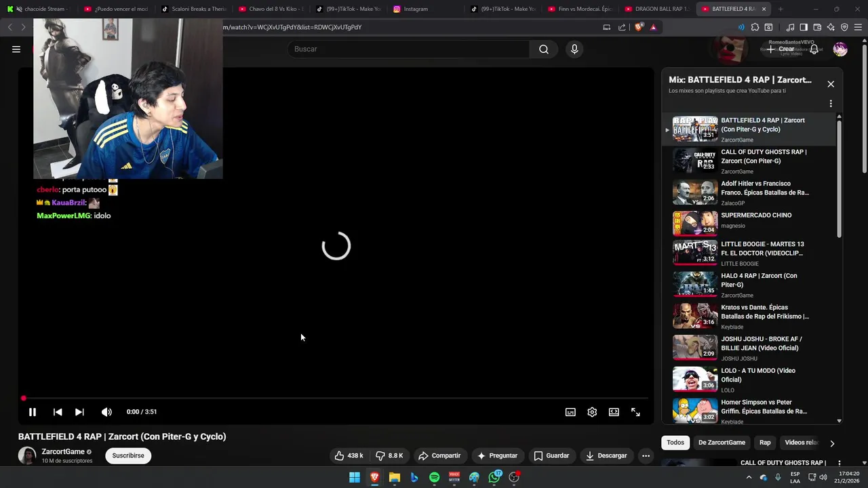The width and height of the screenshot is (868, 488).
Task: Click the Preguntar button
Action: [x=498, y=455]
